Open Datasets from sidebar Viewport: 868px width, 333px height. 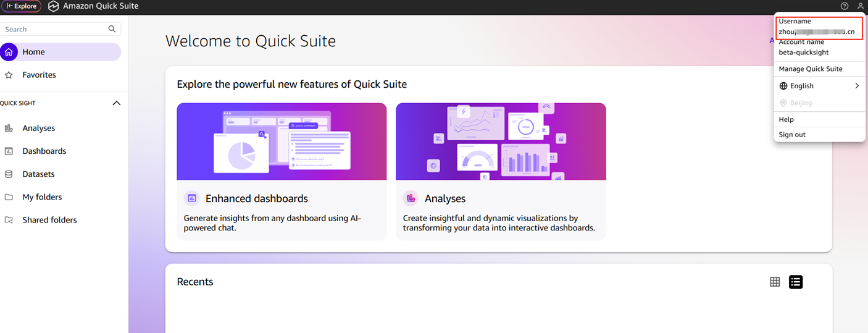tap(38, 174)
